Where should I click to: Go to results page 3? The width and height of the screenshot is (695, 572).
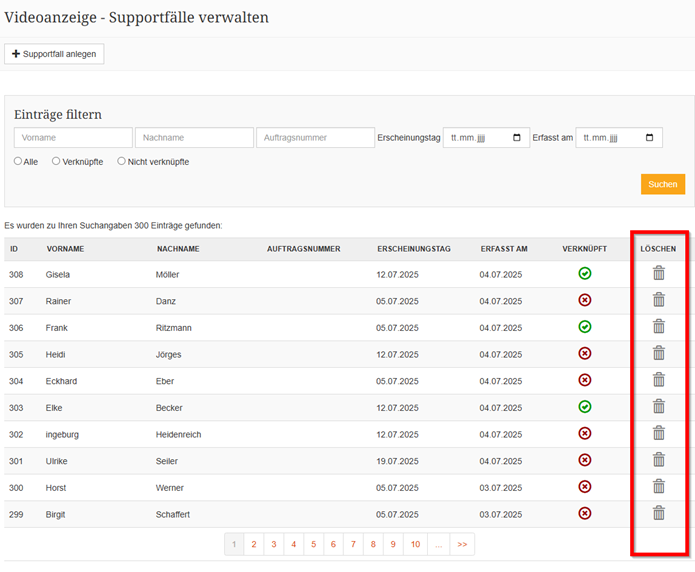(274, 544)
